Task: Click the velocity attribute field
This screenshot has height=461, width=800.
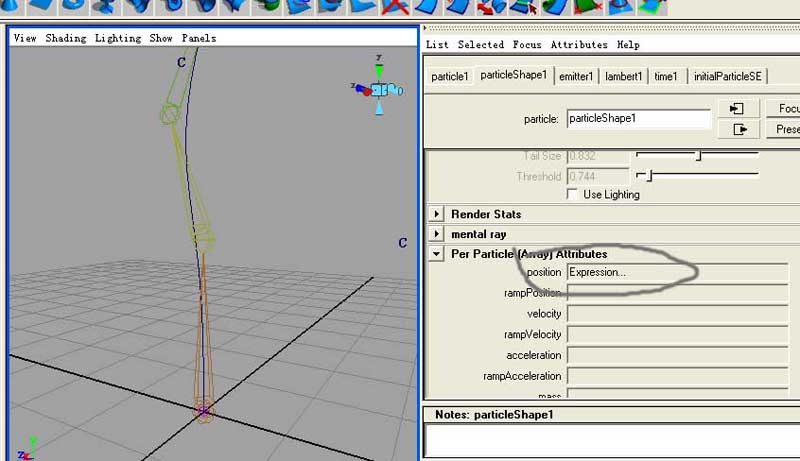Action: 678,314
